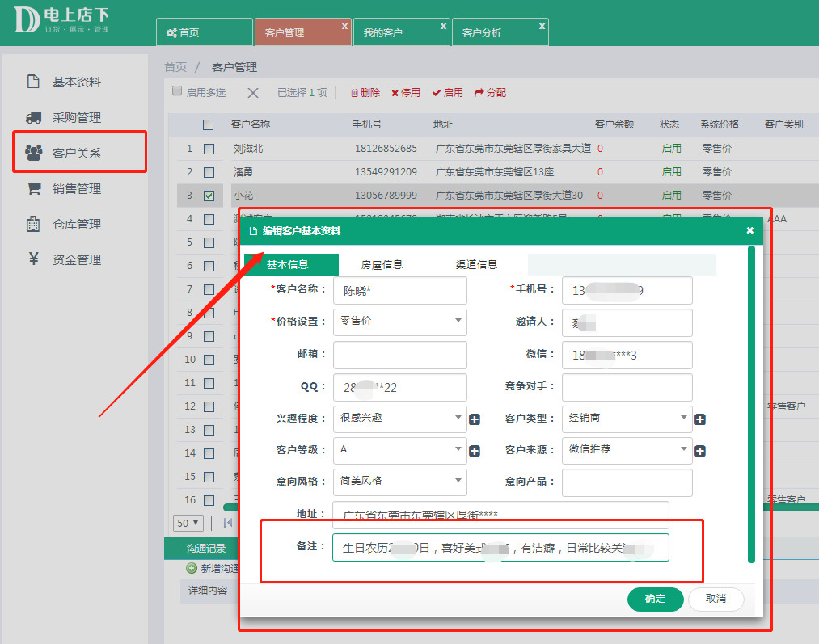Uncheck the row 3 小花 checkbox
819x644 pixels.
pyautogui.click(x=209, y=196)
